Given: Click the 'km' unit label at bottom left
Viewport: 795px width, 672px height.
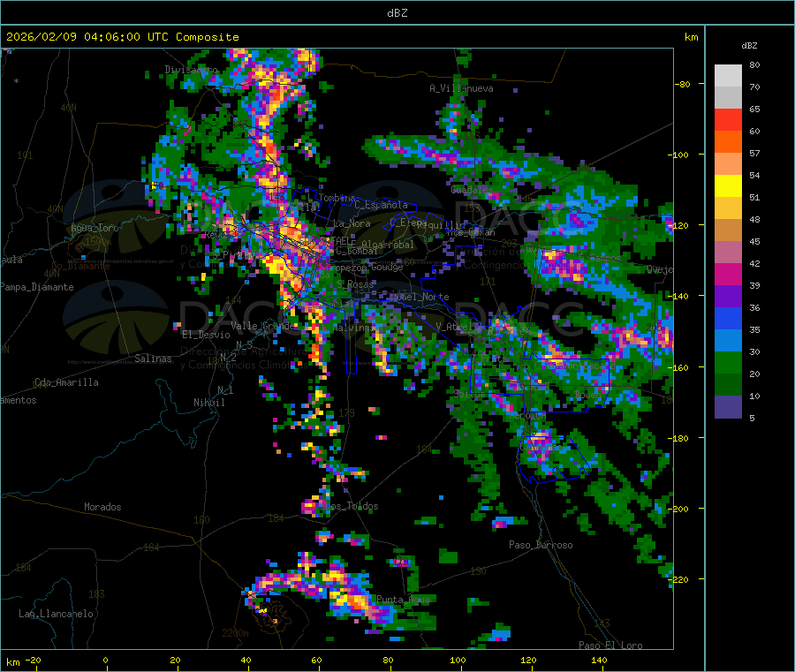Looking at the screenshot, I should tap(12, 662).
